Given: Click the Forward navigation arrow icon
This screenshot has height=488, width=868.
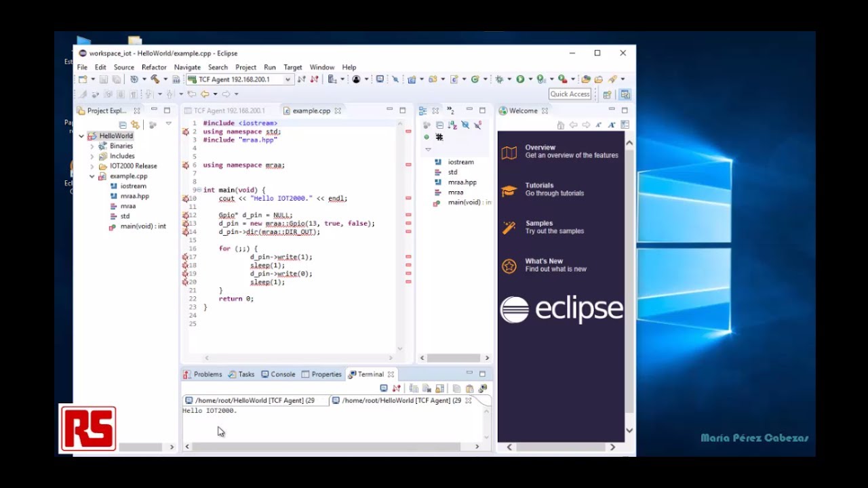Looking at the screenshot, I should (226, 94).
